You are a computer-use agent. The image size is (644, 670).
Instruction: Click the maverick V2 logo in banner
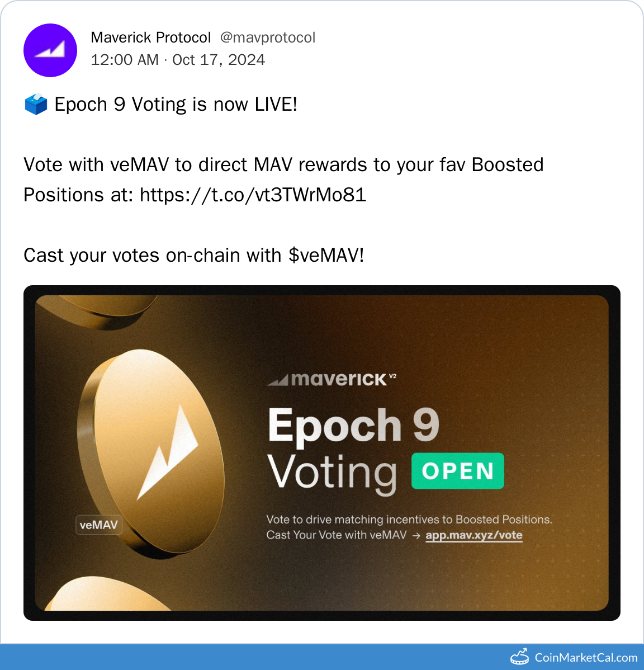tap(332, 379)
